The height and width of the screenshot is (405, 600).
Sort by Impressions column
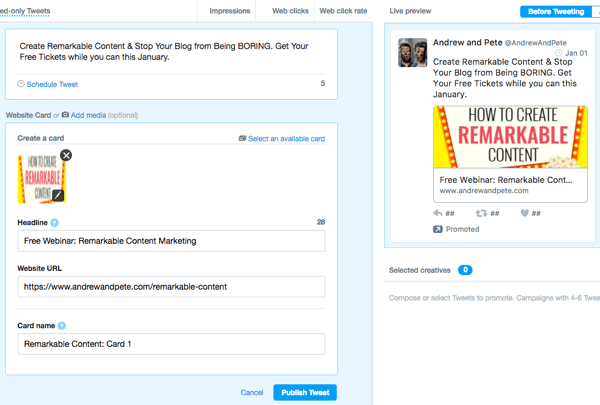(x=230, y=11)
